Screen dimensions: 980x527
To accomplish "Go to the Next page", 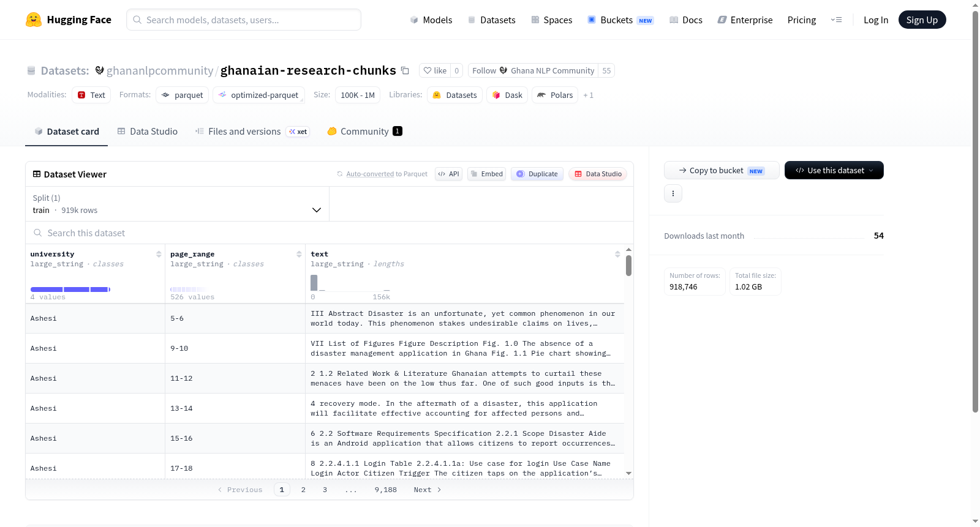I will coord(428,490).
